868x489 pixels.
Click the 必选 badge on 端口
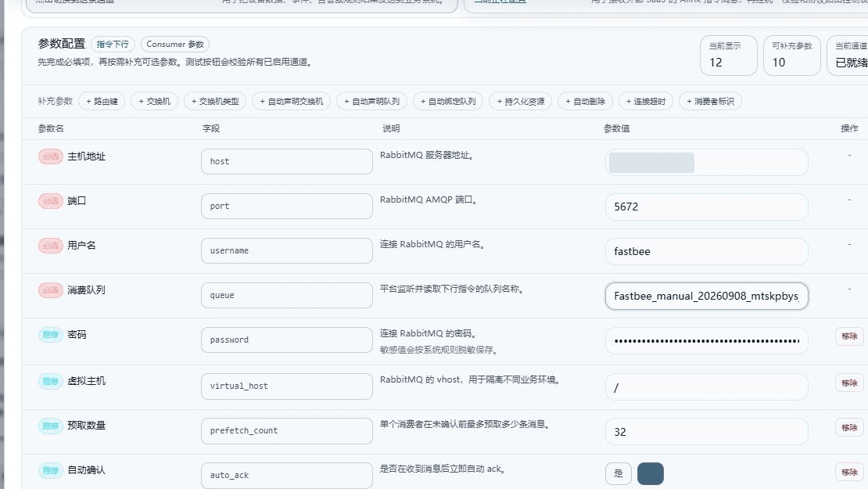click(50, 201)
